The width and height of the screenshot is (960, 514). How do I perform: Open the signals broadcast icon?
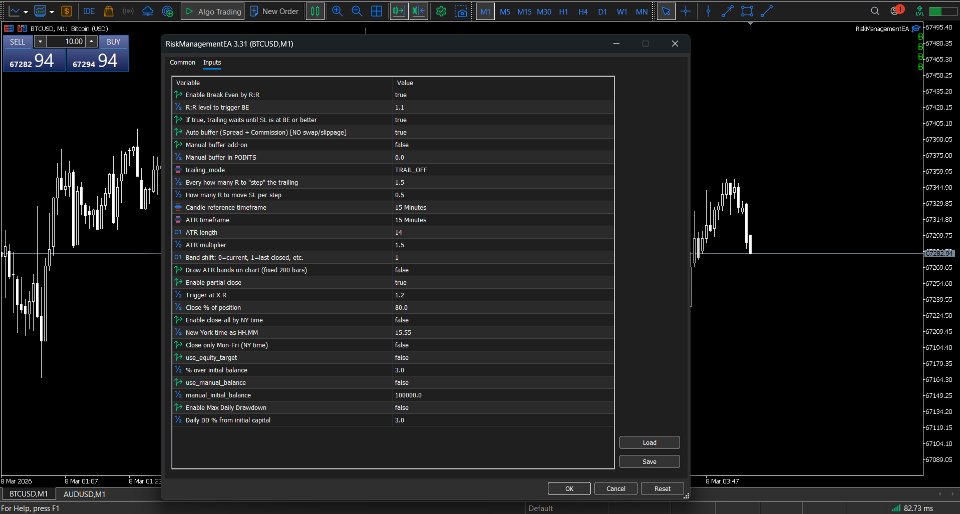[128, 11]
